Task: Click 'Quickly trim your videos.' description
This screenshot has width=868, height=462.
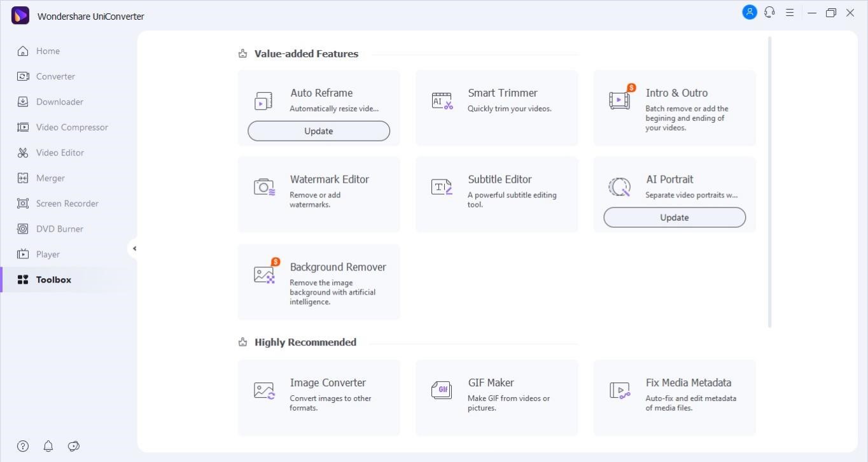Action: point(510,109)
